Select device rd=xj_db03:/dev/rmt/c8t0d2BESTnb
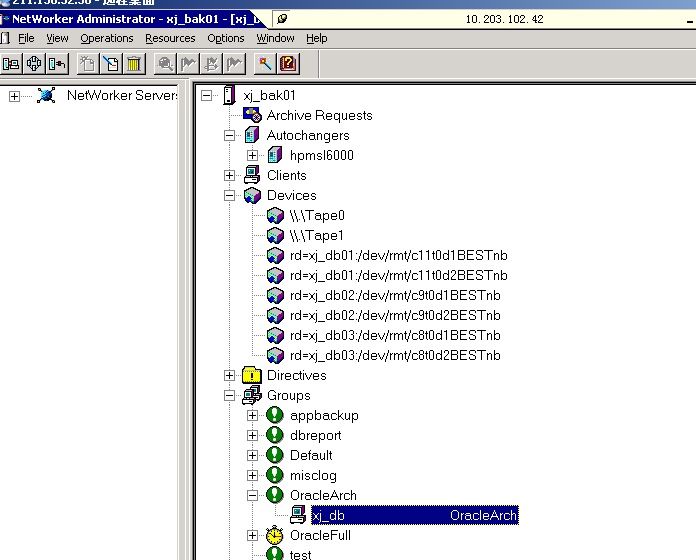696x560 pixels. click(x=395, y=355)
